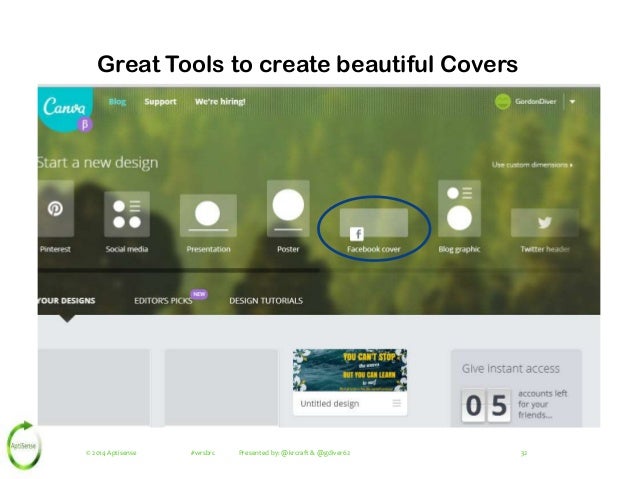Image resolution: width=638 pixels, height=479 pixels.
Task: Click the GordonDiver avatar
Action: pos(503,101)
